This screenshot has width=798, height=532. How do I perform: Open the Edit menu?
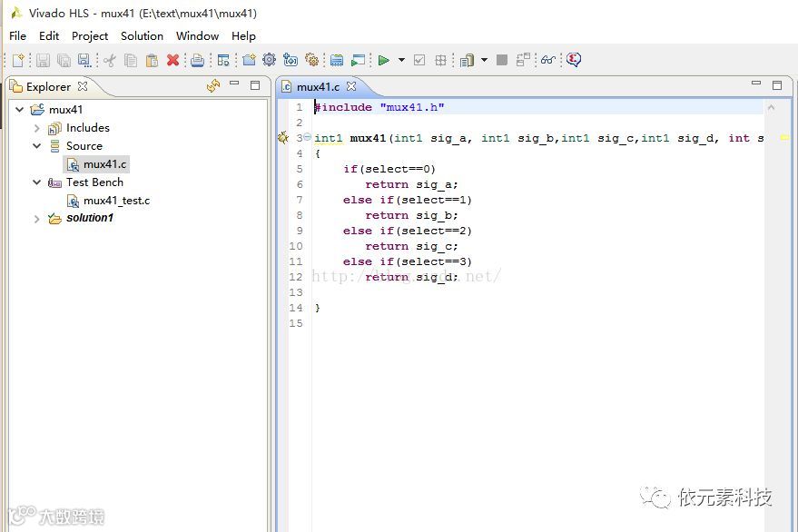click(x=49, y=36)
